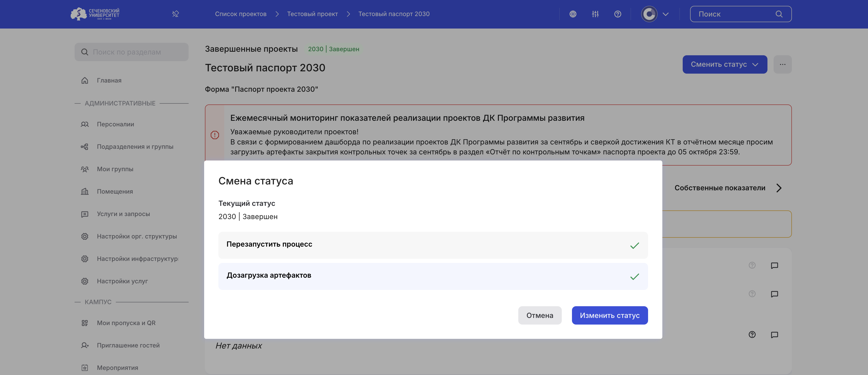Open the three-dots more options button

(782, 64)
